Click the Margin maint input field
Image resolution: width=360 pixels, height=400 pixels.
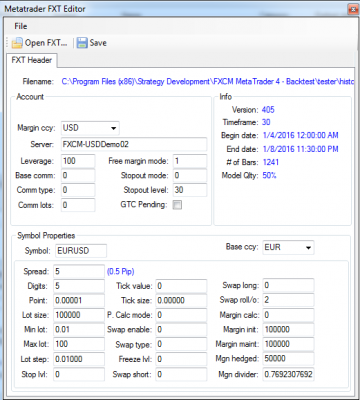pos(288,344)
